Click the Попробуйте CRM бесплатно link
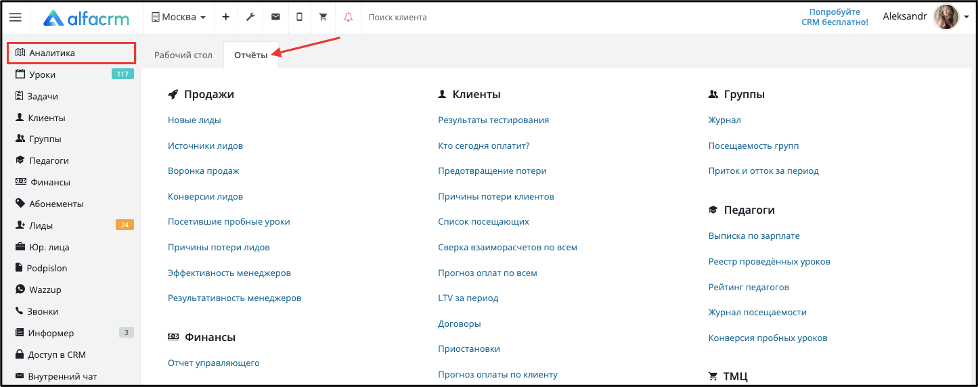The width and height of the screenshot is (979, 387). click(x=835, y=17)
